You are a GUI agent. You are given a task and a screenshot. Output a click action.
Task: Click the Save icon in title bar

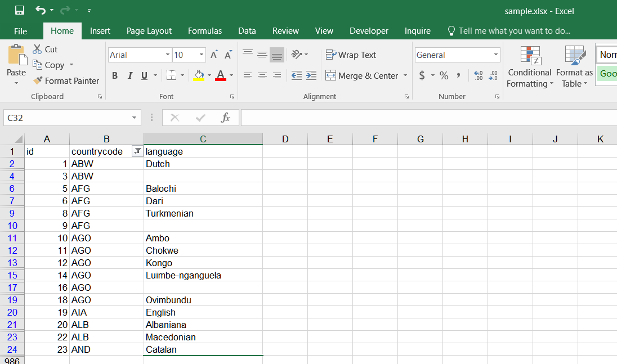point(20,10)
